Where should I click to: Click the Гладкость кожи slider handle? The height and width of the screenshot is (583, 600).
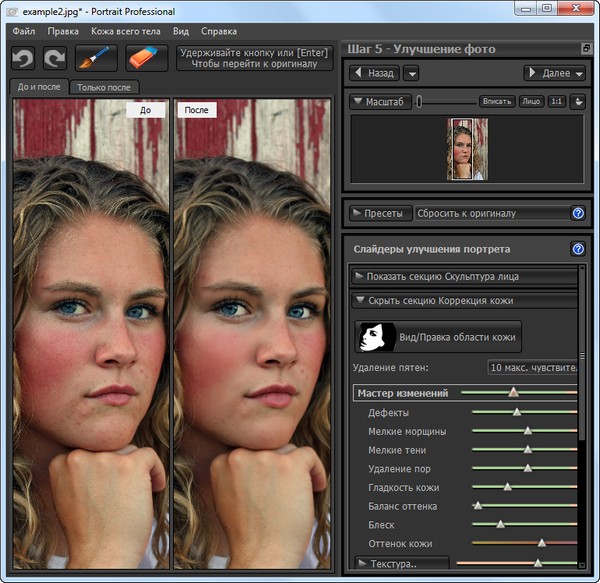(x=507, y=487)
